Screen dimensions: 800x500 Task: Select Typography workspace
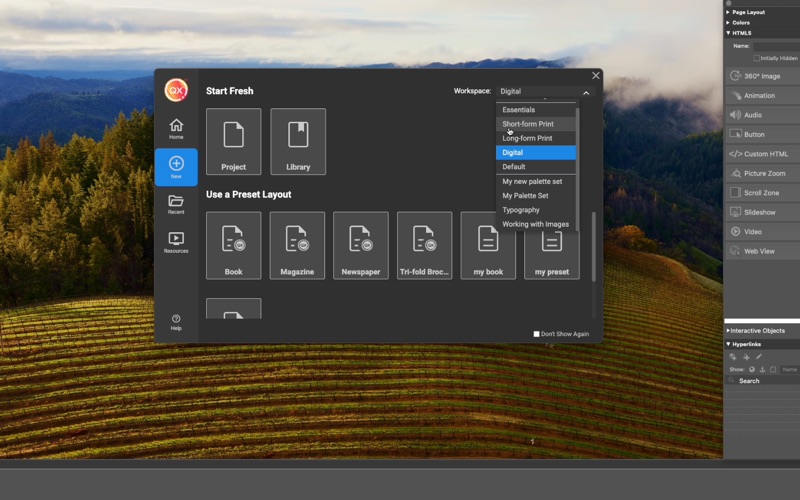(x=536, y=210)
